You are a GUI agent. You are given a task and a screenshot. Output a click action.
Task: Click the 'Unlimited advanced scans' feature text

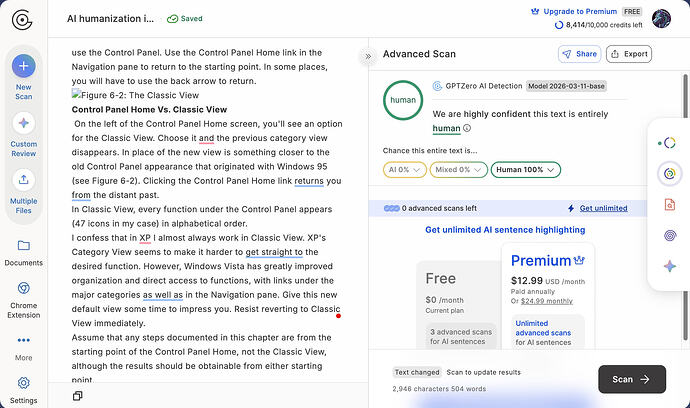pos(543,328)
